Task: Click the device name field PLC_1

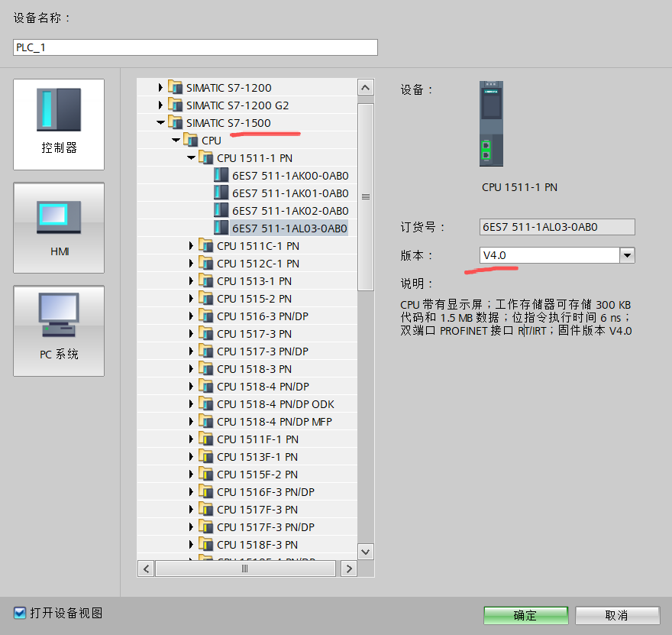Action: coord(195,47)
